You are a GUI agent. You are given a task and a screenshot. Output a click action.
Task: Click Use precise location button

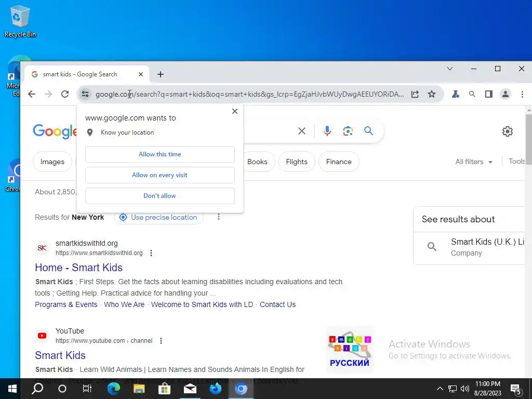point(159,217)
